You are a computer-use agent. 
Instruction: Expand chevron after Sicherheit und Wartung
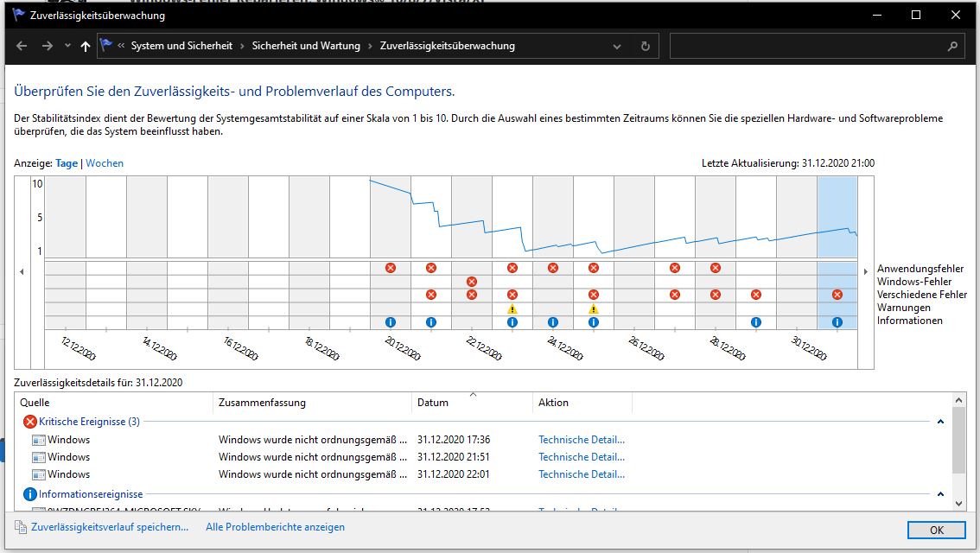coord(370,47)
